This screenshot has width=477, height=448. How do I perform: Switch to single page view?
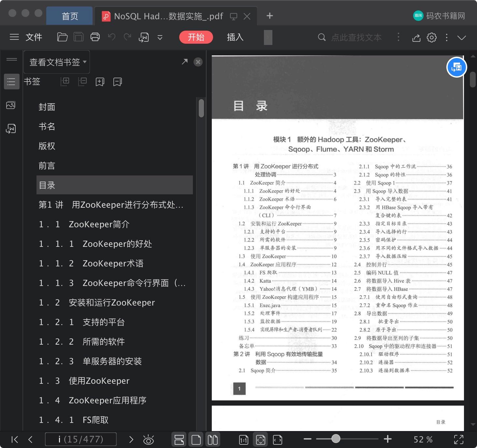point(196,440)
